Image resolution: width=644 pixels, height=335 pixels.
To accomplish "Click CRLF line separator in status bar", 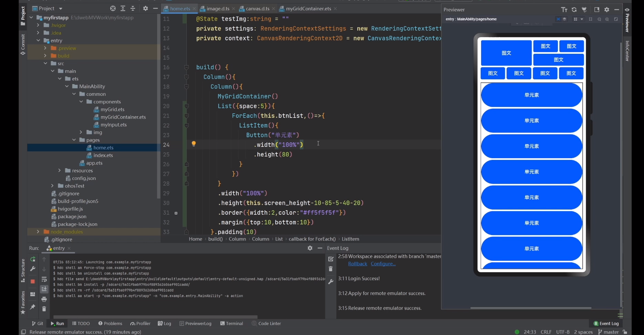I will [x=546, y=332].
